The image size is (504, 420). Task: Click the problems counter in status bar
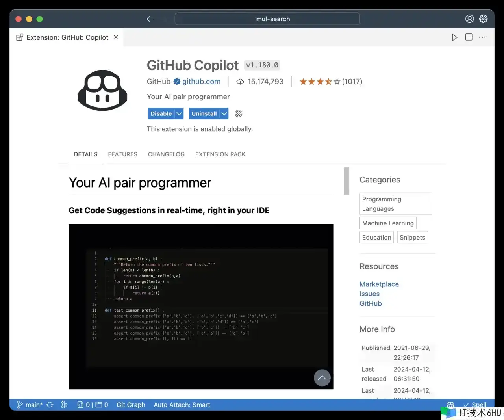pos(93,405)
